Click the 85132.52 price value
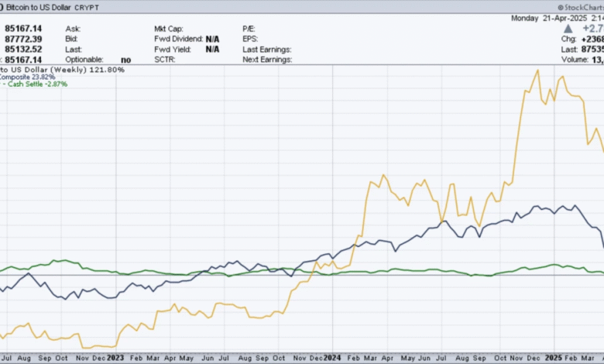 coord(23,50)
